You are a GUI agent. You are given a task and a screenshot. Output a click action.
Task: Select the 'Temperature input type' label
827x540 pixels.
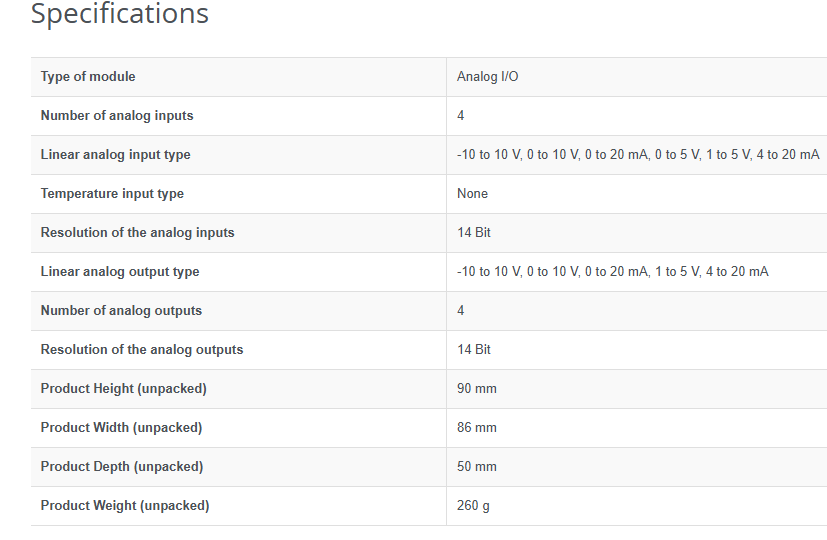112,194
